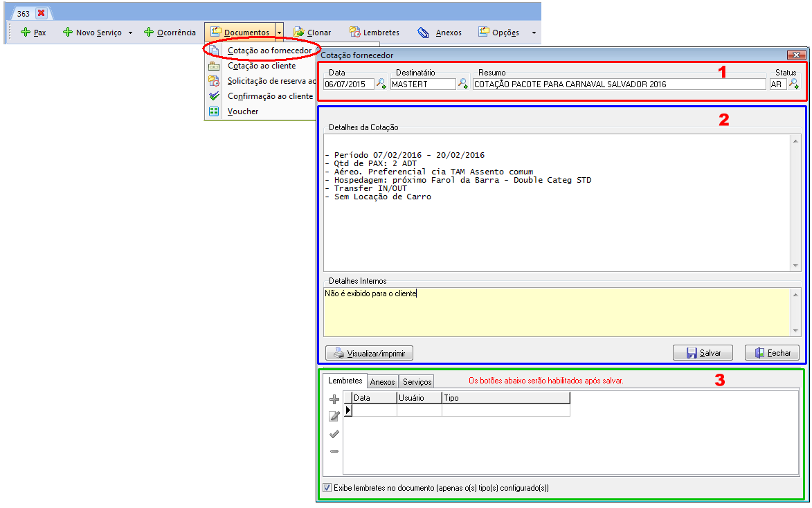The width and height of the screenshot is (812, 508).
Task: Toggle Exibe lembretes no documento checkbox
Action: coord(327,488)
